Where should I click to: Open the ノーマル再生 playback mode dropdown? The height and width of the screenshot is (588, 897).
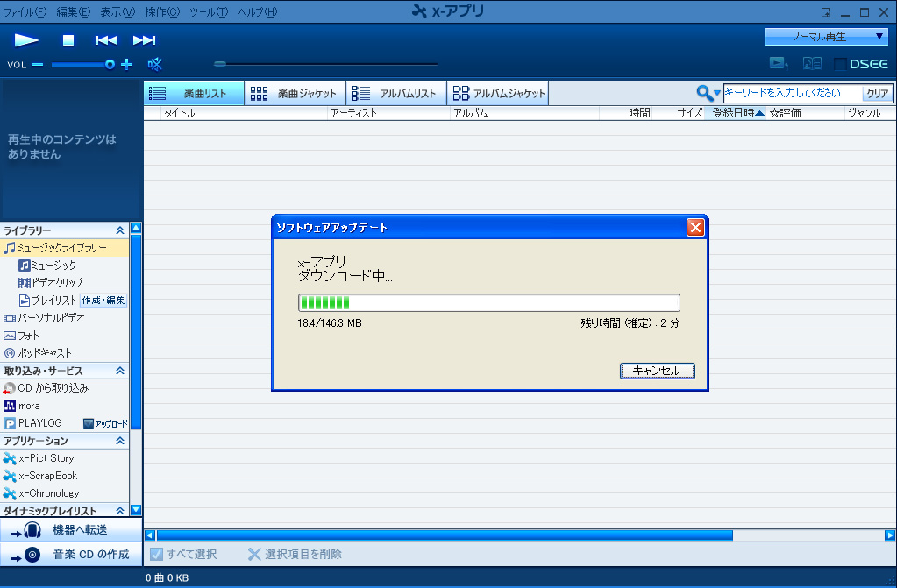click(x=826, y=37)
